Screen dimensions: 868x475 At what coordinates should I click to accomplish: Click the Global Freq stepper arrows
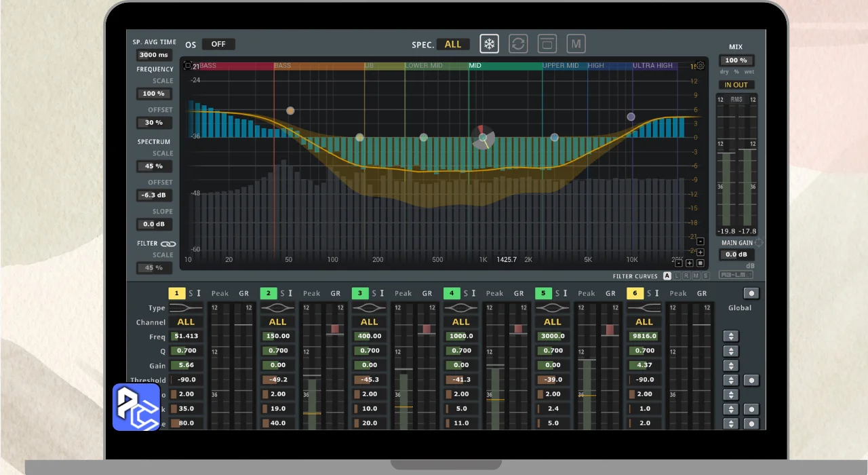pyautogui.click(x=730, y=337)
